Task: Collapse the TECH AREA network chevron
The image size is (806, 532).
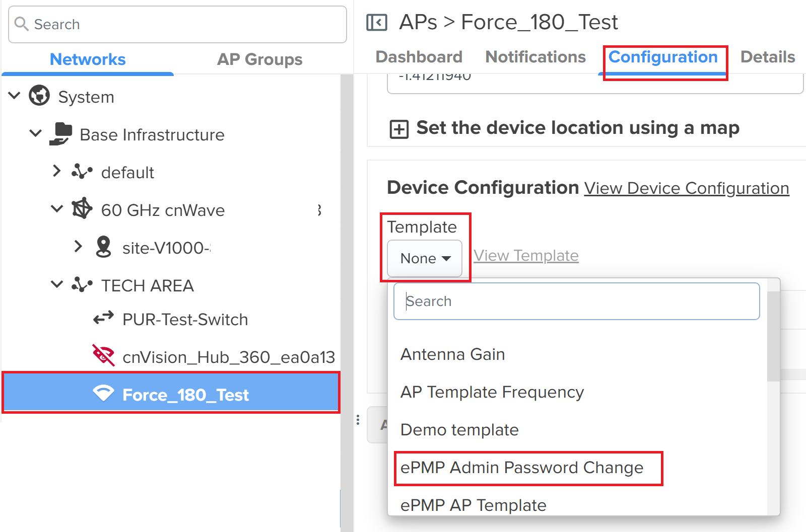Action: click(x=57, y=284)
